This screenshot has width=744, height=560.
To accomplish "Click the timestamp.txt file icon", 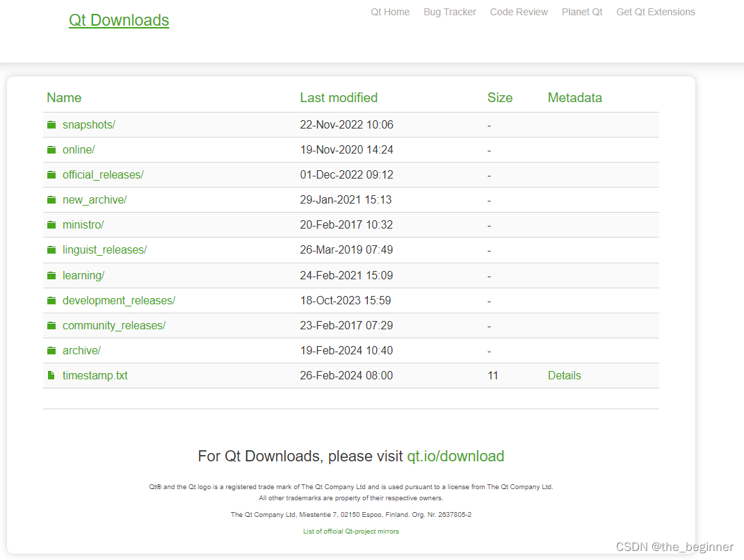I will [51, 376].
